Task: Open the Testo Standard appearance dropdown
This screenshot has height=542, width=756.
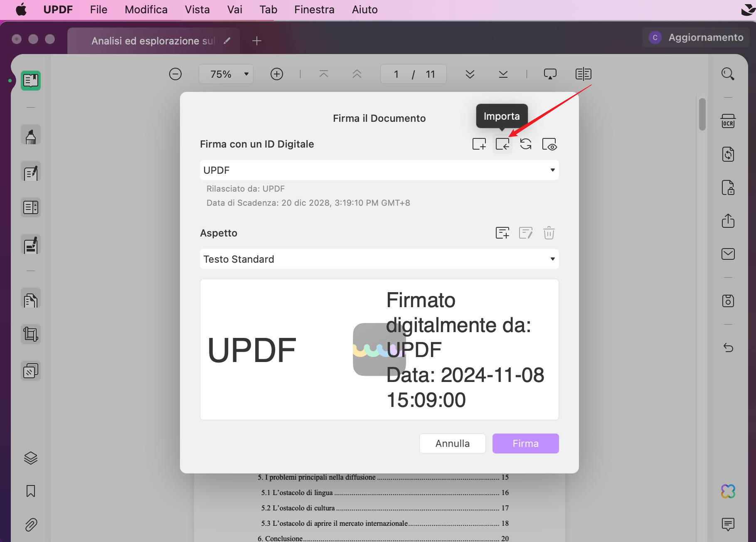Action: point(379,259)
